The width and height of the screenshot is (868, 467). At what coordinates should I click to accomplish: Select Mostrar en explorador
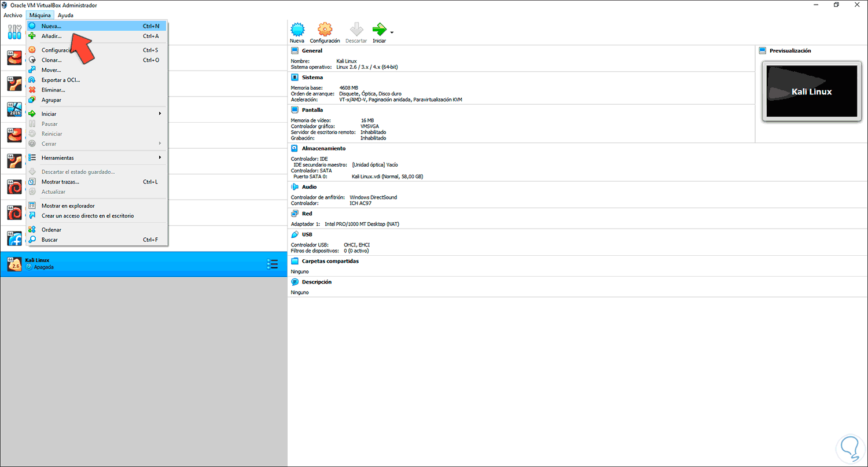(x=97, y=205)
